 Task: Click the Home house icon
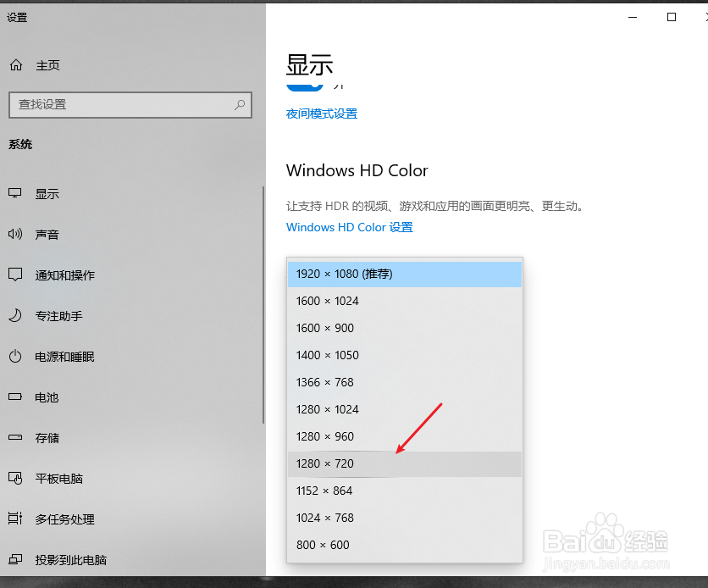(x=16, y=65)
